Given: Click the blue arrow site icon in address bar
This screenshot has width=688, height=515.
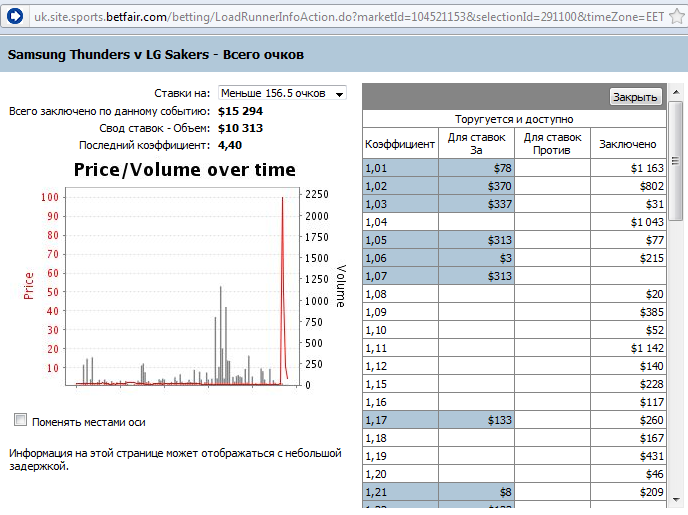Looking at the screenshot, I should coord(15,17).
